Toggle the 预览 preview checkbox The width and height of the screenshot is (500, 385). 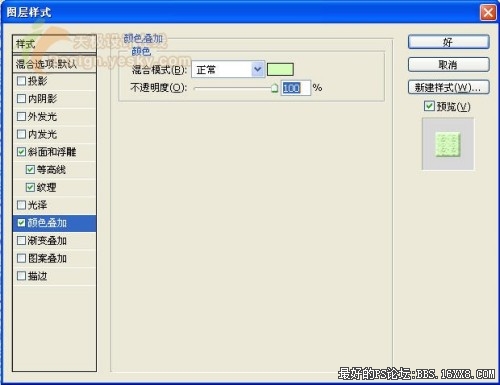[x=429, y=106]
